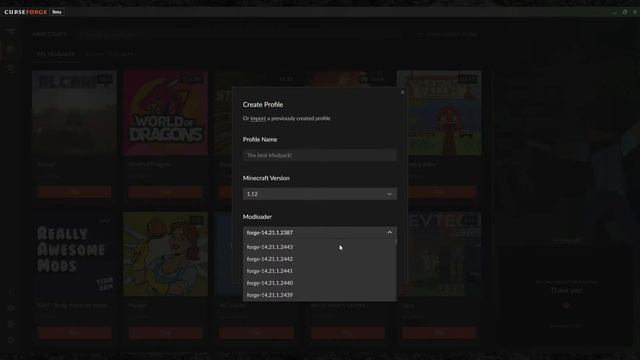This screenshot has width=640, height=360.
Task: Open the World of Dragons modpack thumbnail
Action: coord(165,113)
